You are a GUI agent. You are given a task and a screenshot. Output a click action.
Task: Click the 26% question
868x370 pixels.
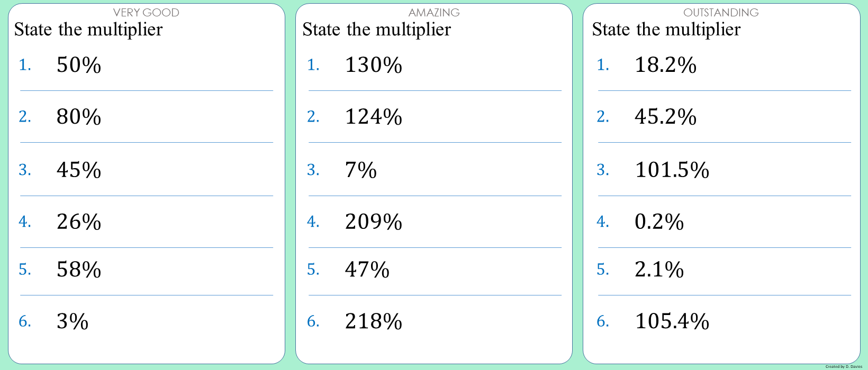coord(79,222)
